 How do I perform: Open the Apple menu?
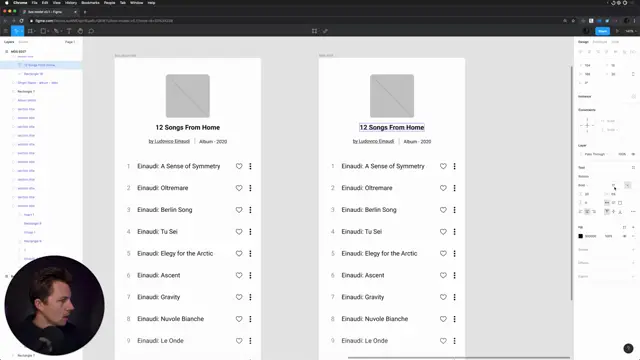pyautogui.click(x=7, y=3)
